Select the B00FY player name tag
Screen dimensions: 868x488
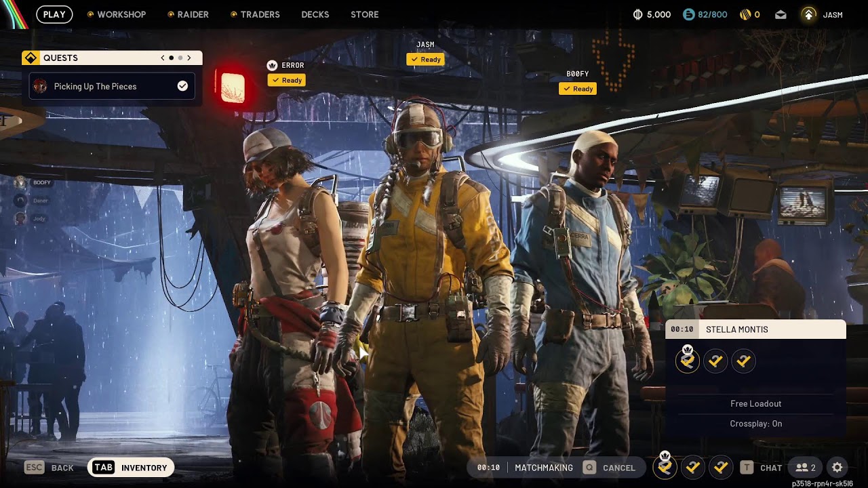pos(578,74)
